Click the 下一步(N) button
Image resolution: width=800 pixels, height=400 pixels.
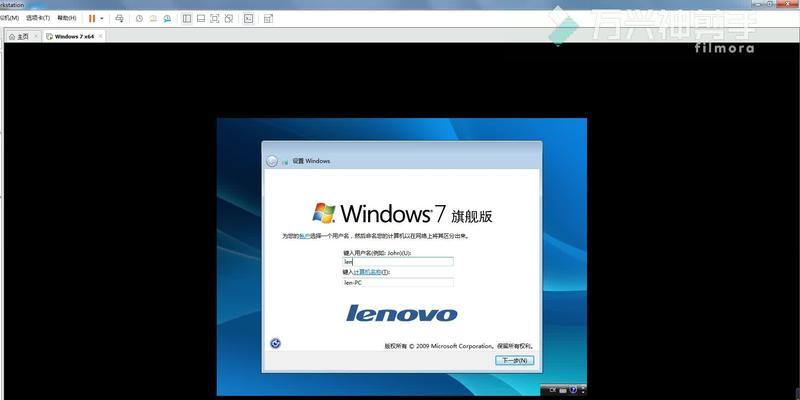(514, 360)
